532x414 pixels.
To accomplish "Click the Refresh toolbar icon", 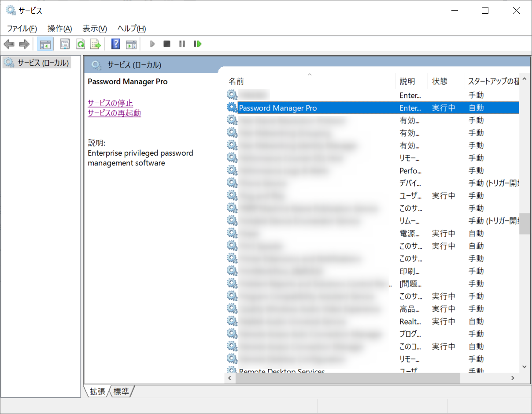I will coord(81,44).
